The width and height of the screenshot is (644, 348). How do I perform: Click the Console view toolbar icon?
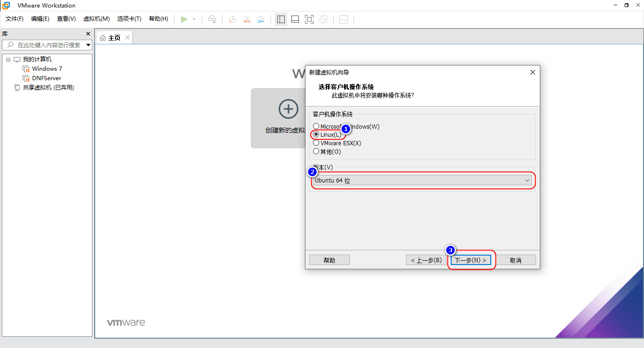pyautogui.click(x=344, y=19)
